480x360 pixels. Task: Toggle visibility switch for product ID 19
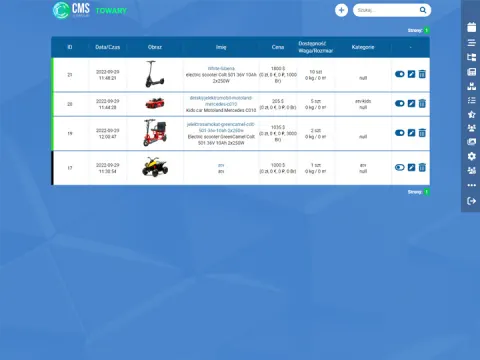399,133
